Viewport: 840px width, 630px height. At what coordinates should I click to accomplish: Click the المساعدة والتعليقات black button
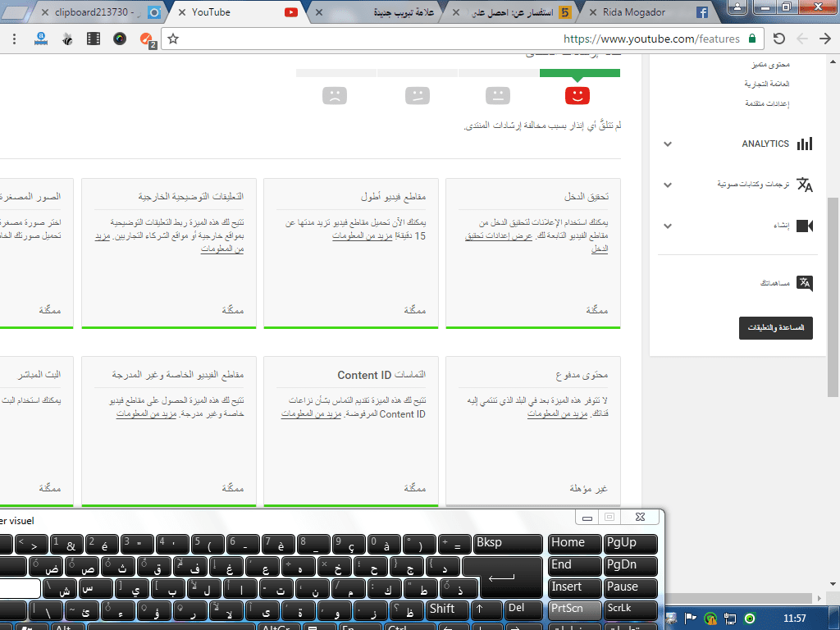(774, 328)
